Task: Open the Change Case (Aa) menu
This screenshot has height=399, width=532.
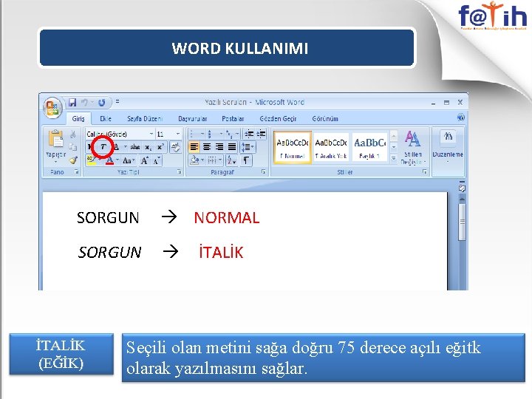Action: (x=128, y=160)
